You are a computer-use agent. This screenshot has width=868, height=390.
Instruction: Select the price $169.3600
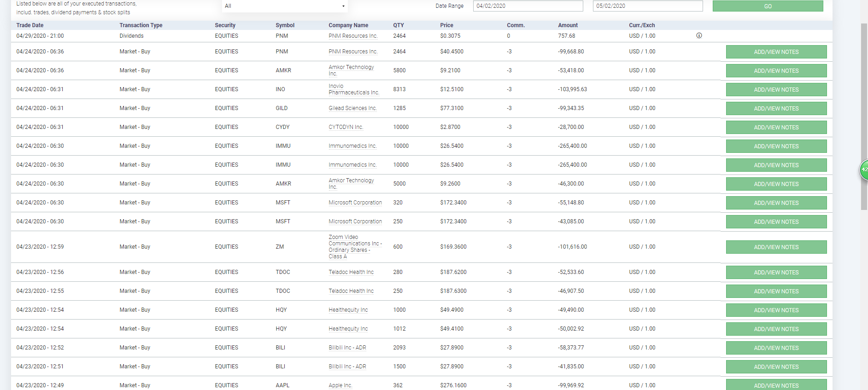click(x=453, y=247)
